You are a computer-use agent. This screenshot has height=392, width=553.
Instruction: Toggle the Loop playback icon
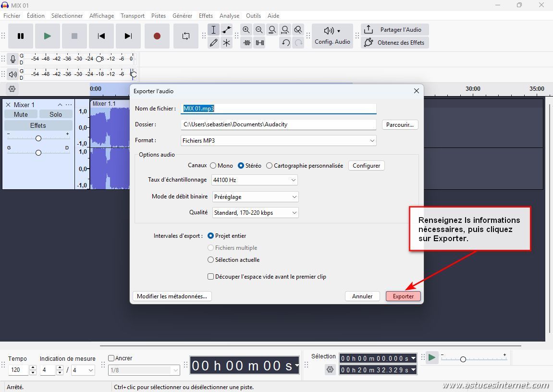(185, 36)
